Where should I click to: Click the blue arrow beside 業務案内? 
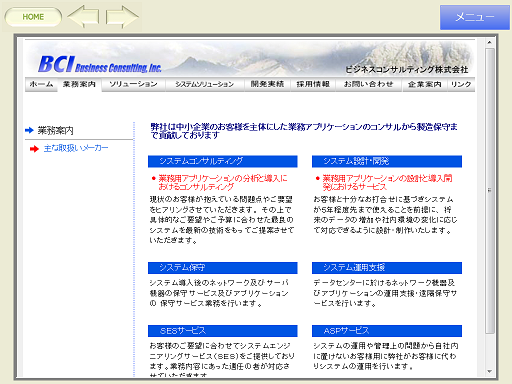coord(29,130)
